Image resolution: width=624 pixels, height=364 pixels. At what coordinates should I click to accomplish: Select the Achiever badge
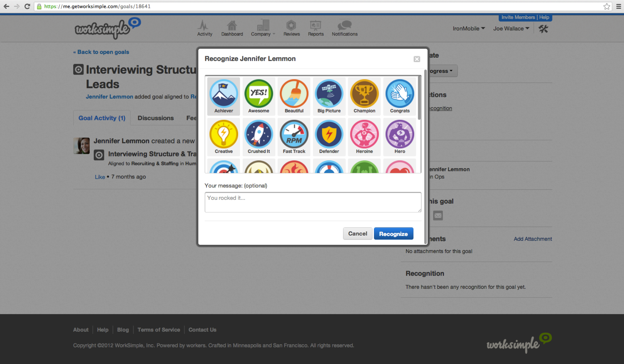[223, 96]
